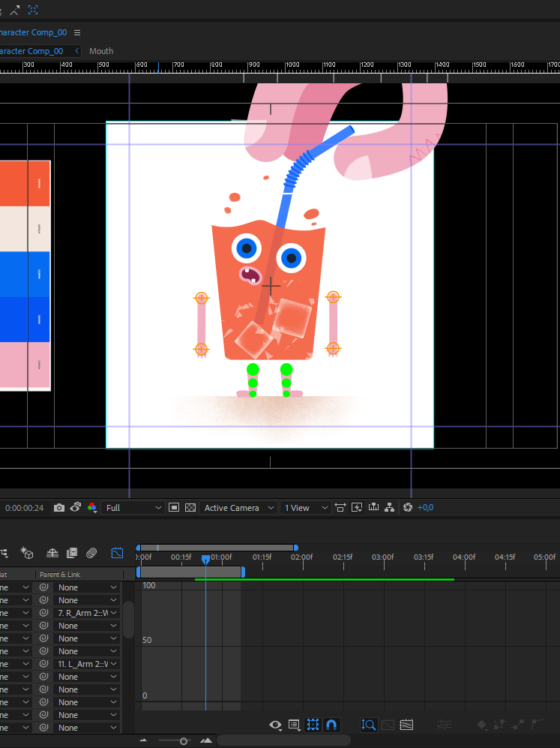Click the Reset Exposure icon
The image size is (560, 748).
tap(408, 508)
